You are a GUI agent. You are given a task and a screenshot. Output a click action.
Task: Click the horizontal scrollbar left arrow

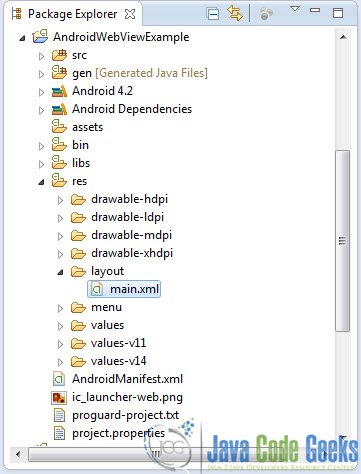point(18,454)
